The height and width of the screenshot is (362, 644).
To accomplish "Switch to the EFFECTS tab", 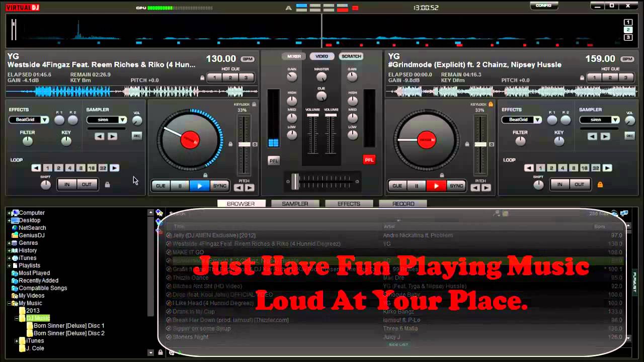I will [x=349, y=204].
